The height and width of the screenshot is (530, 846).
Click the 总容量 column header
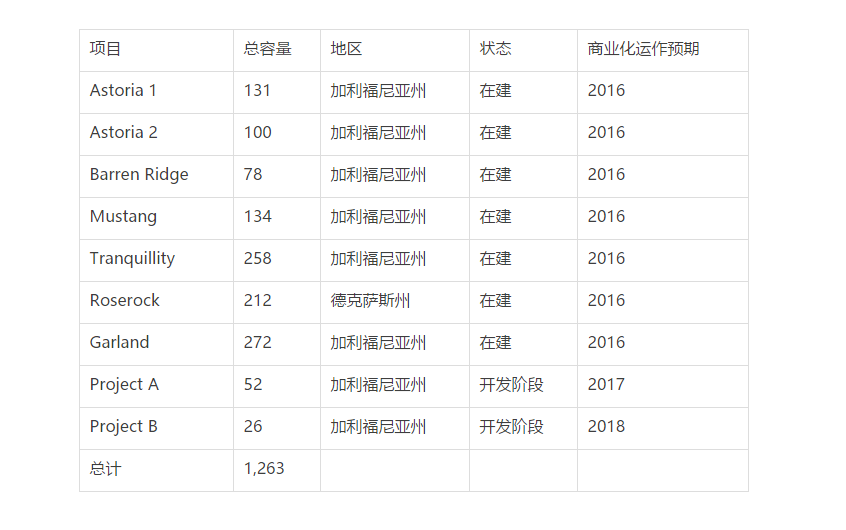(x=267, y=49)
